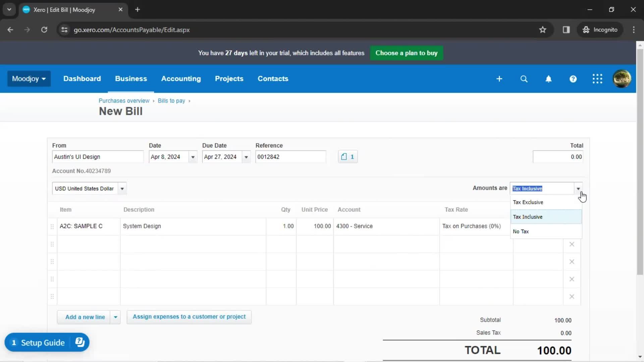Viewport: 644px width, 362px height.
Task: Delete the fourth line item row
Action: pyautogui.click(x=572, y=279)
